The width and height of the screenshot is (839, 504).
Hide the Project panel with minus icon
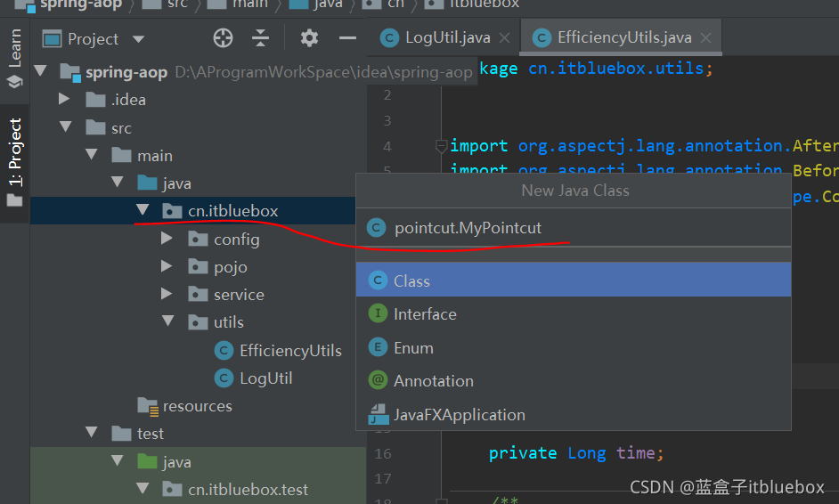pos(347,38)
